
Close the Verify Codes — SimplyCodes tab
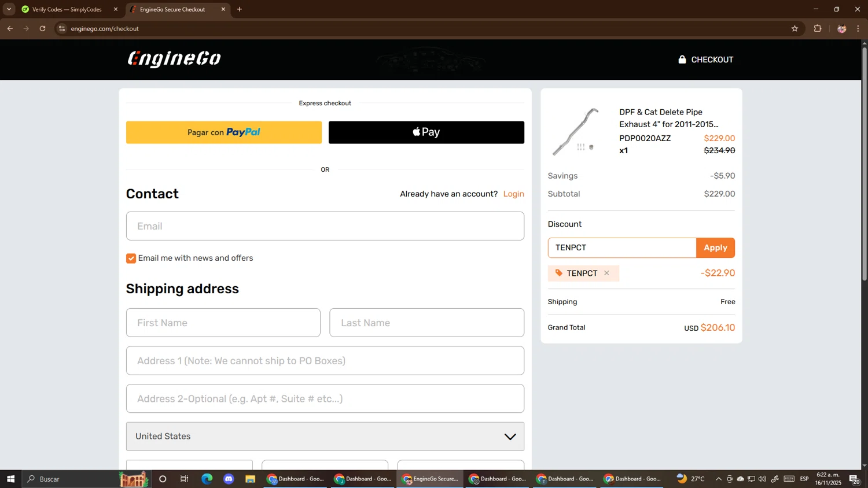pyautogui.click(x=116, y=9)
